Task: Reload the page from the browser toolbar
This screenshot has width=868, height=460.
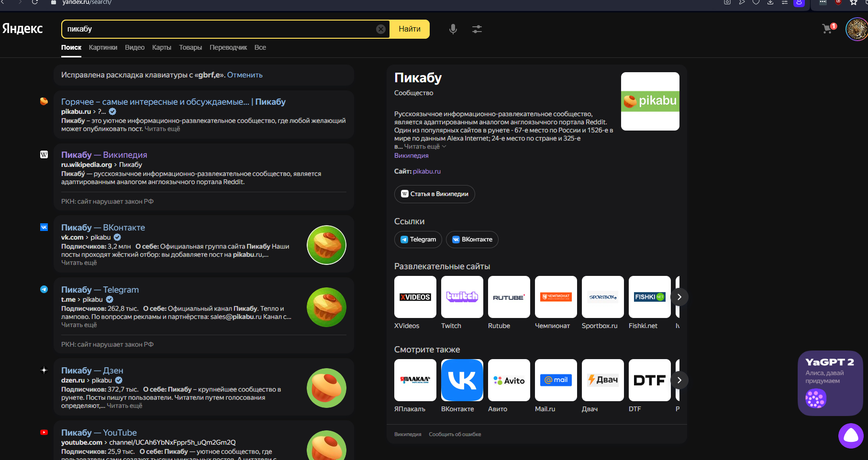Action: click(35, 2)
